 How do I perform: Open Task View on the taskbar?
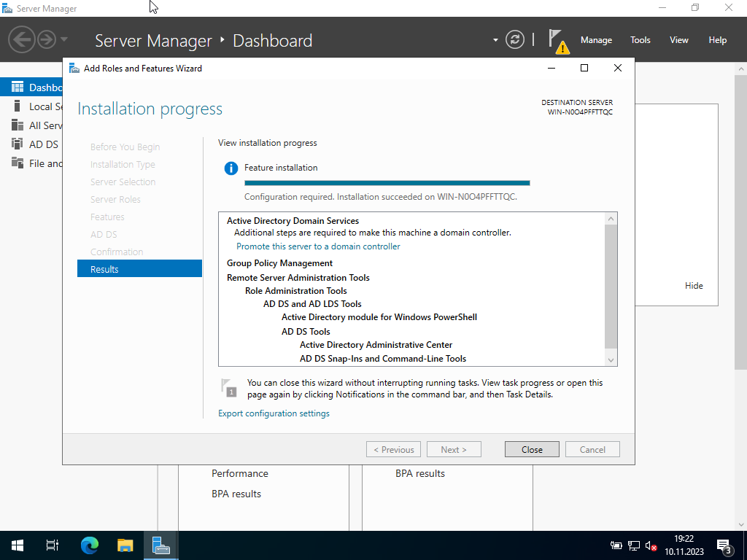pyautogui.click(x=53, y=545)
